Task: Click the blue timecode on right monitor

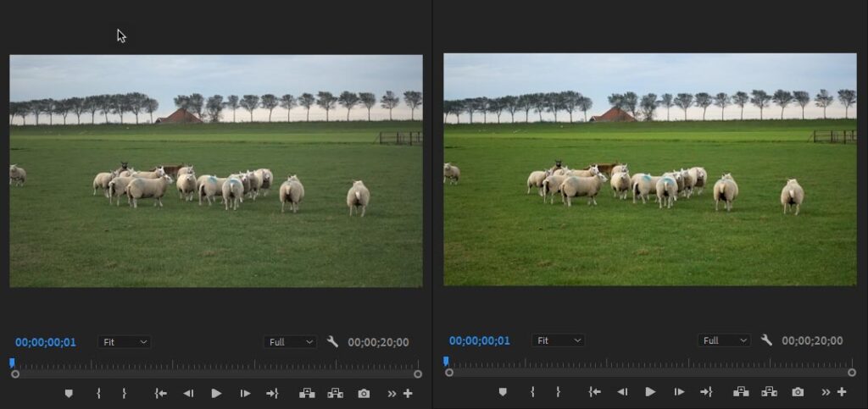Action: coord(479,340)
